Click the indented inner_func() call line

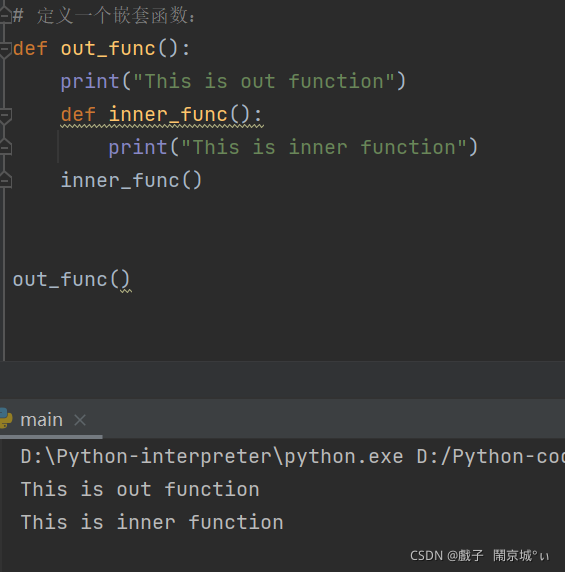click(x=131, y=181)
